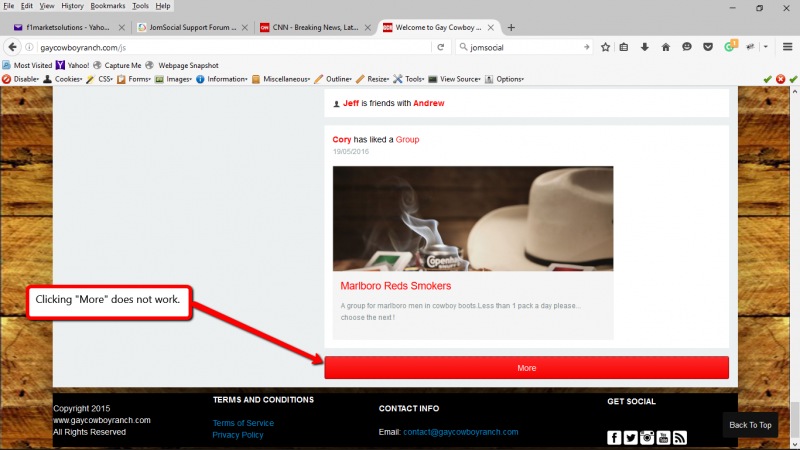
Task: Click the Yahoo! bookmark
Action: (72, 65)
